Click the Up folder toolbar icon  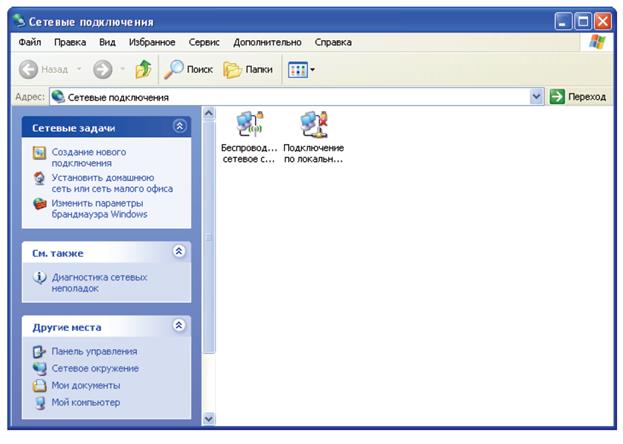point(143,70)
